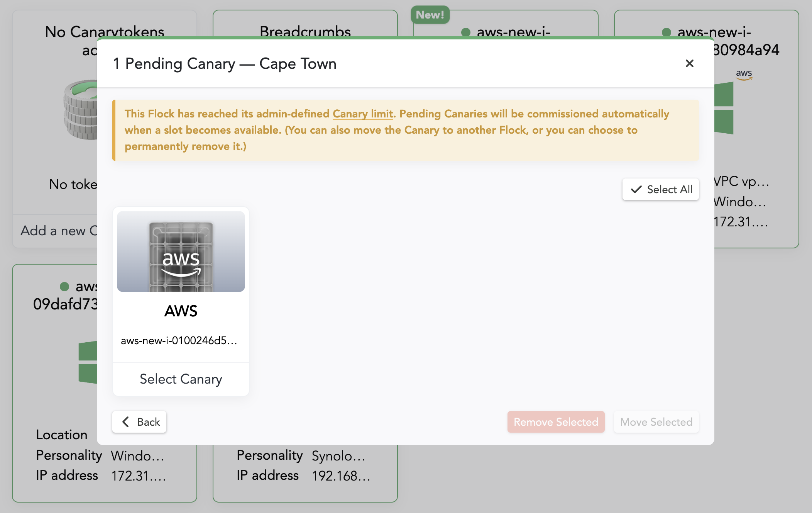This screenshot has width=812, height=513.
Task: Click Move Selected button
Action: pyautogui.click(x=656, y=422)
